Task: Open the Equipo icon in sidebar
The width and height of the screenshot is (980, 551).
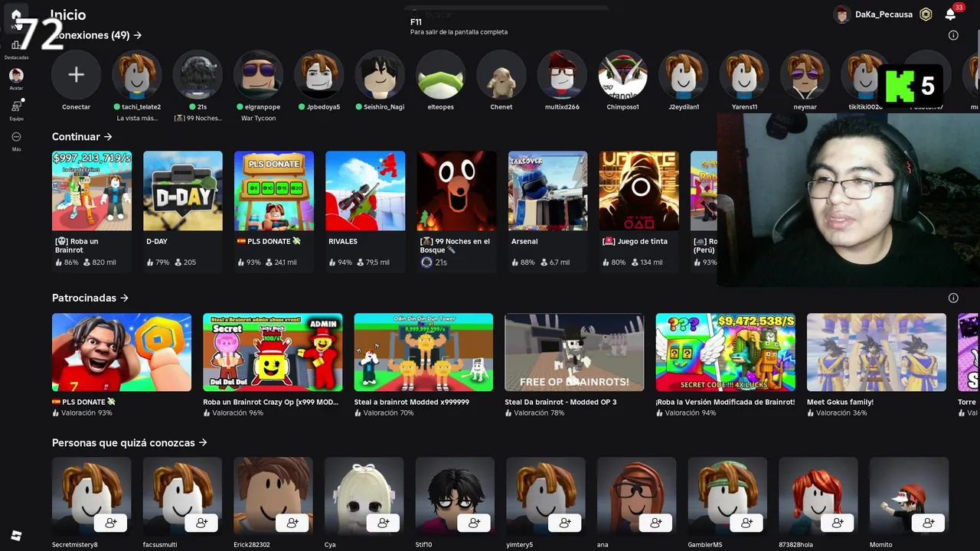Action: 16,106
